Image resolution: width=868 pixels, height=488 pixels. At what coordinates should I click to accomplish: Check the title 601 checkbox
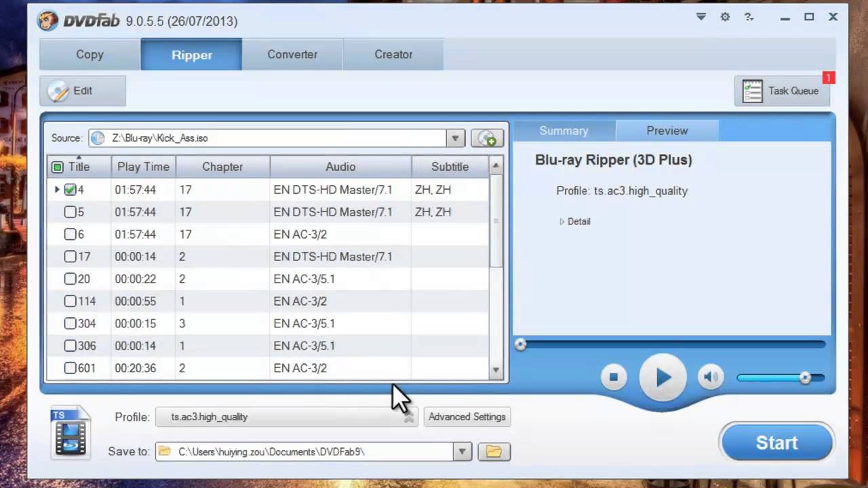tap(70, 369)
